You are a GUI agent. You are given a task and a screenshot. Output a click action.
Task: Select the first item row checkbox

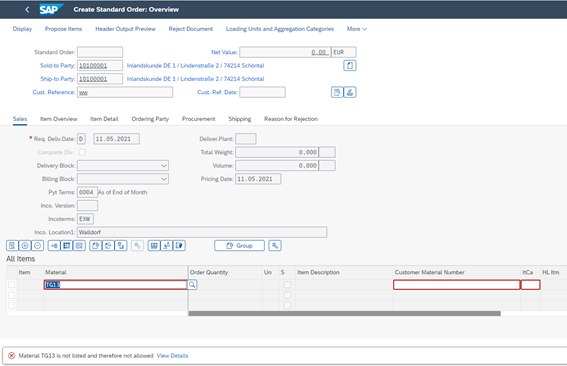click(x=12, y=285)
